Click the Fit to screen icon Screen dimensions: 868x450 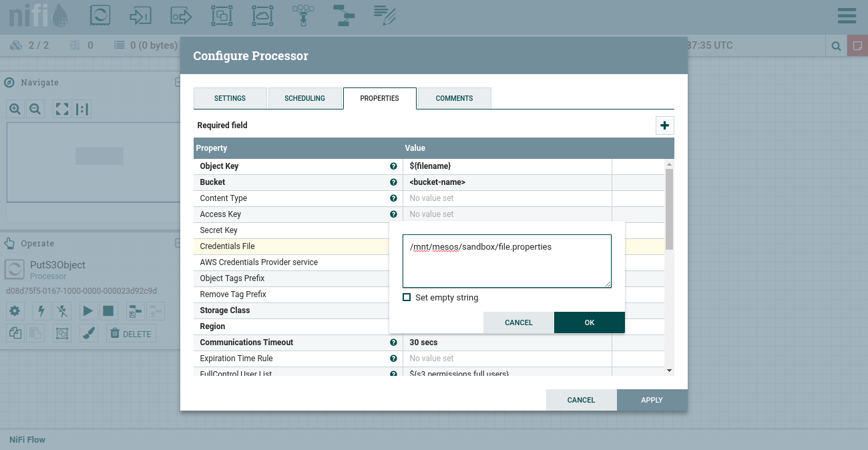tap(62, 109)
